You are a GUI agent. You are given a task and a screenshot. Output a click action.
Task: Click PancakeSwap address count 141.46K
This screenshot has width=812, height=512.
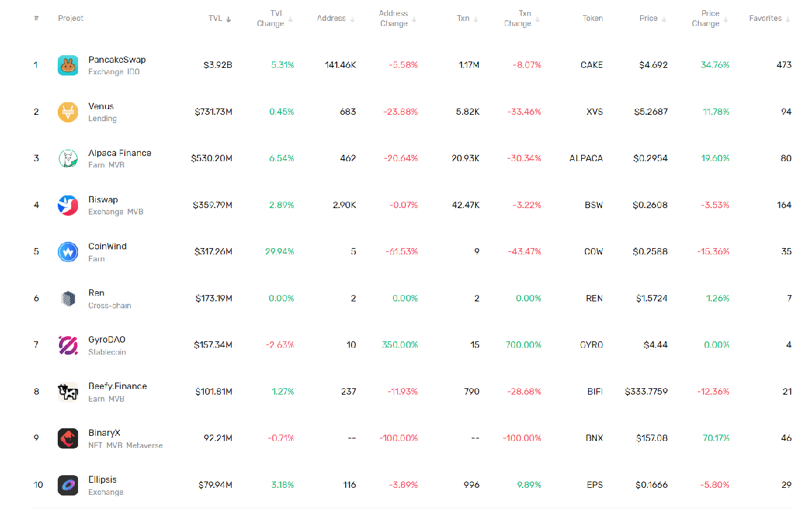coord(340,65)
